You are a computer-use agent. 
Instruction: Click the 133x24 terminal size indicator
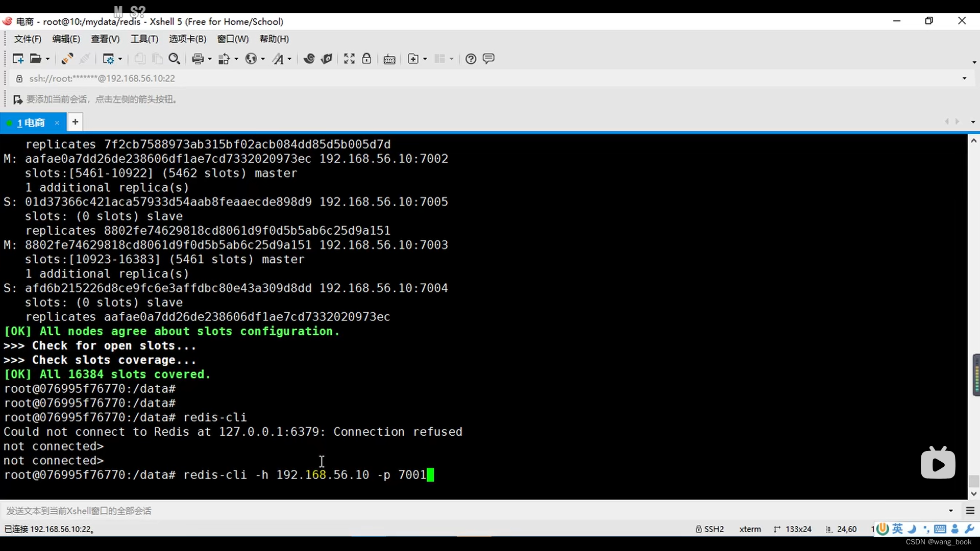tap(793, 529)
